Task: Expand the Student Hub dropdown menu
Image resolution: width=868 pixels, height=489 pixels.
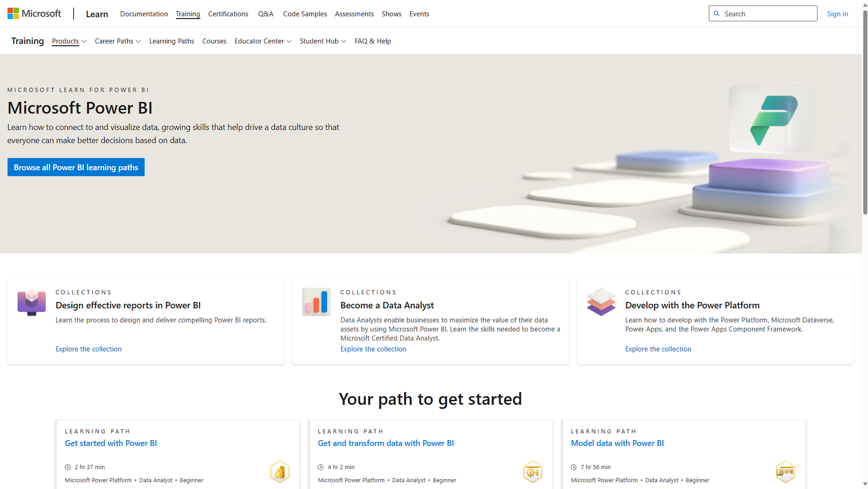Action: 323,41
